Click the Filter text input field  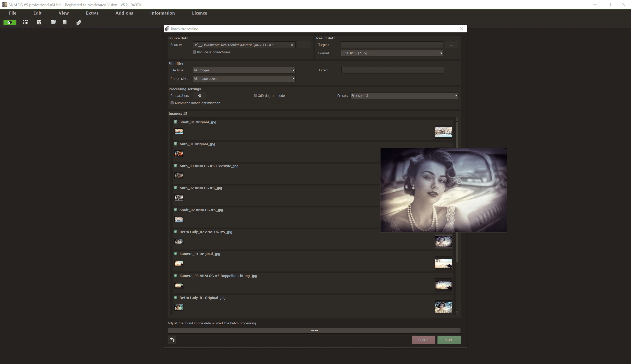click(392, 70)
